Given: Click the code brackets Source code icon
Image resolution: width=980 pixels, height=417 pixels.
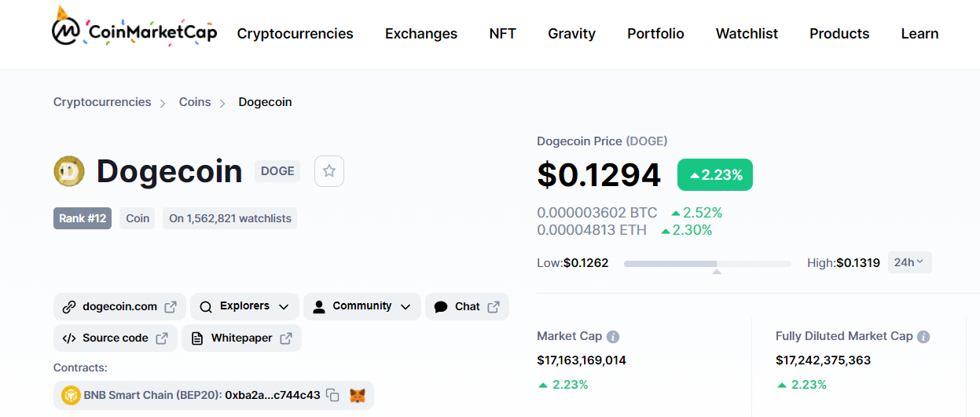Looking at the screenshot, I should tap(69, 338).
